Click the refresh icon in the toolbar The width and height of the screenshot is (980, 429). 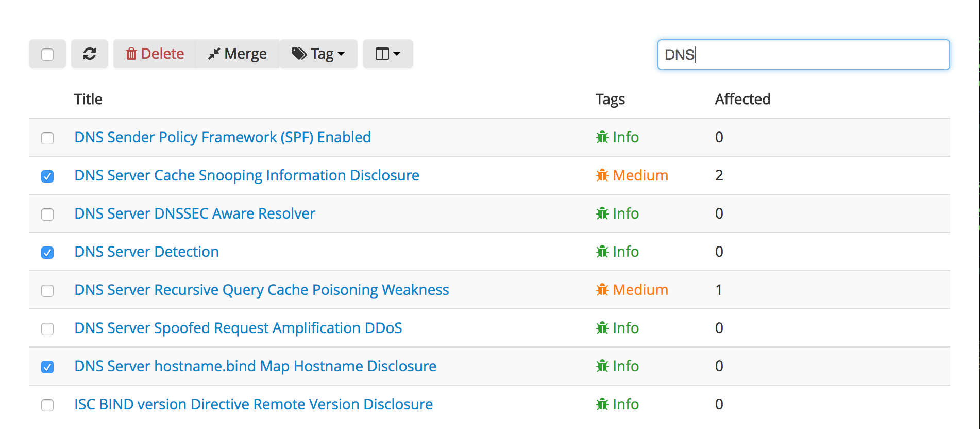click(x=90, y=53)
